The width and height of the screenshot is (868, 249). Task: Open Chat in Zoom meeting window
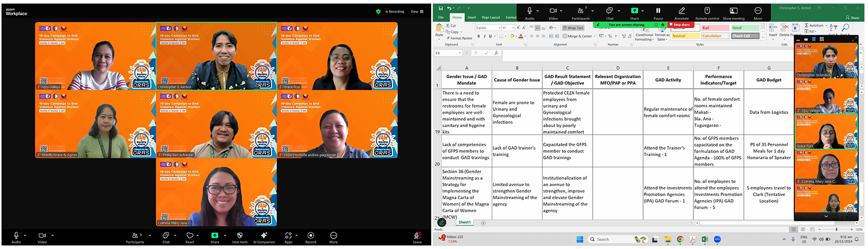[x=166, y=237]
